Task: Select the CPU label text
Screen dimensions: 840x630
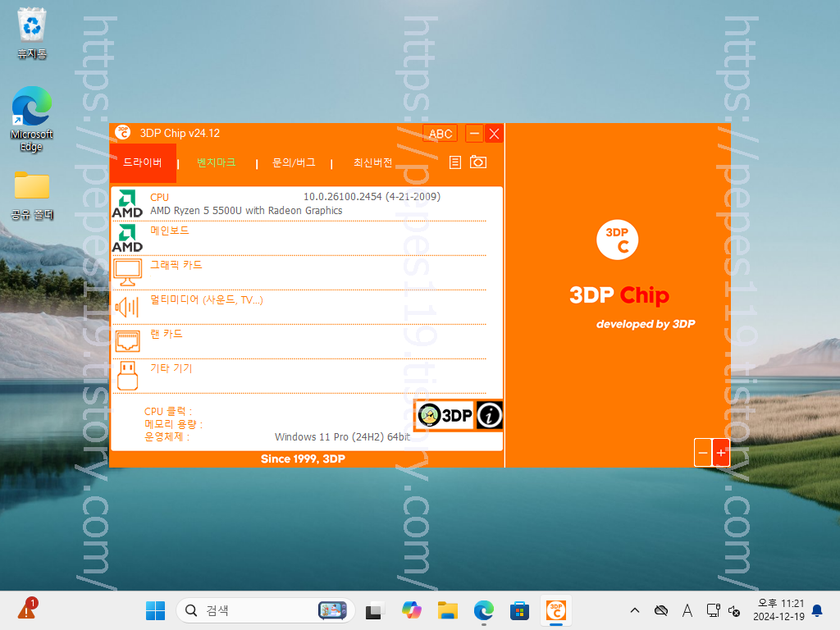Action: [159, 198]
